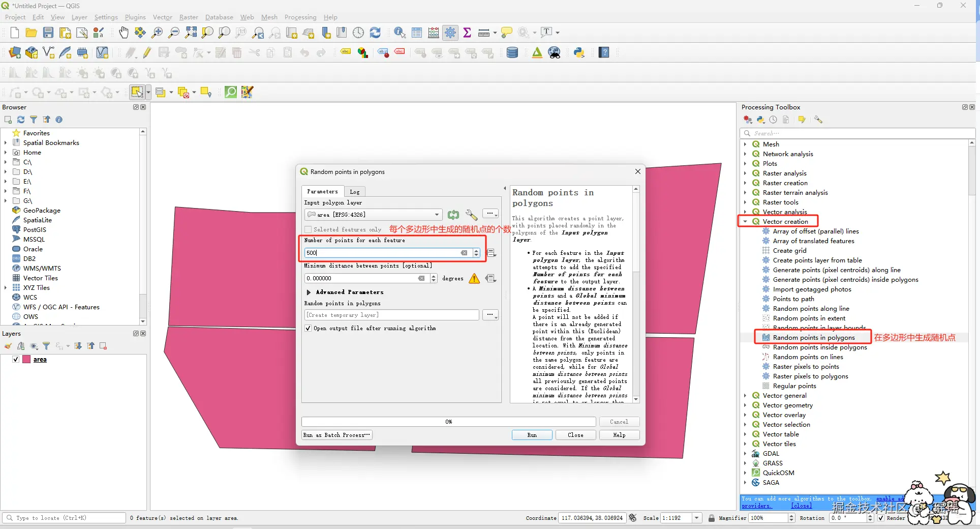Click the Help button in the dialog
980x529 pixels.
click(x=619, y=435)
